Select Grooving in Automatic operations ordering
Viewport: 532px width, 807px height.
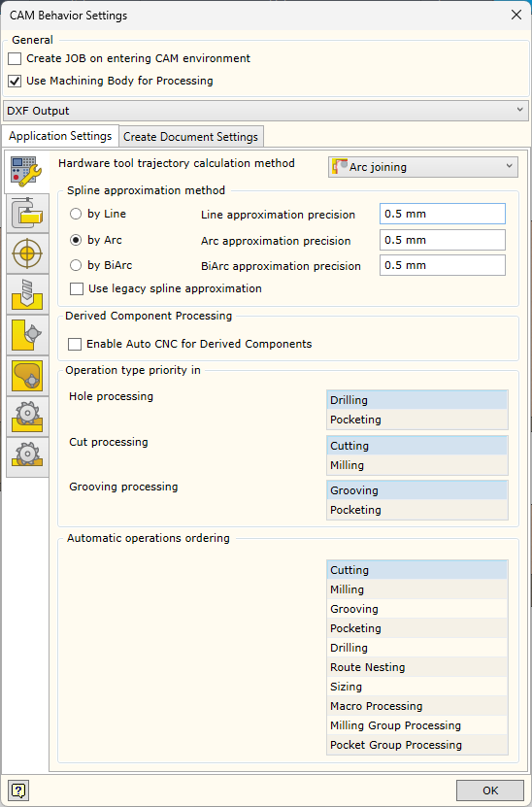[417, 609]
